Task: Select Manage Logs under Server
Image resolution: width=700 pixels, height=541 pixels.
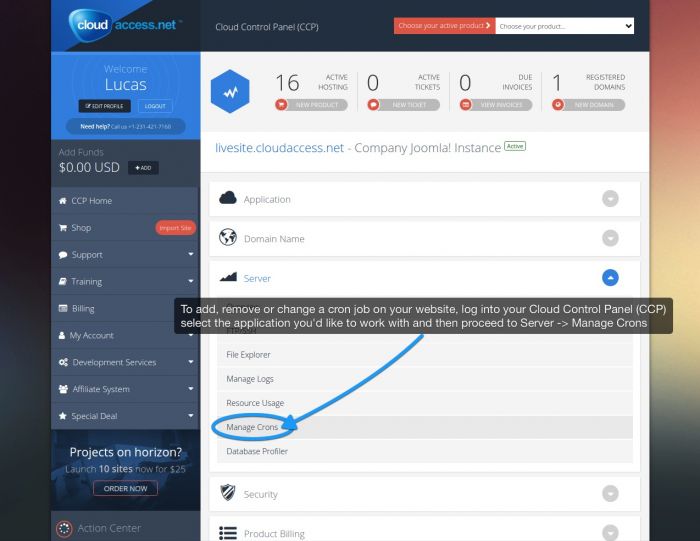Action: pyautogui.click(x=425, y=379)
